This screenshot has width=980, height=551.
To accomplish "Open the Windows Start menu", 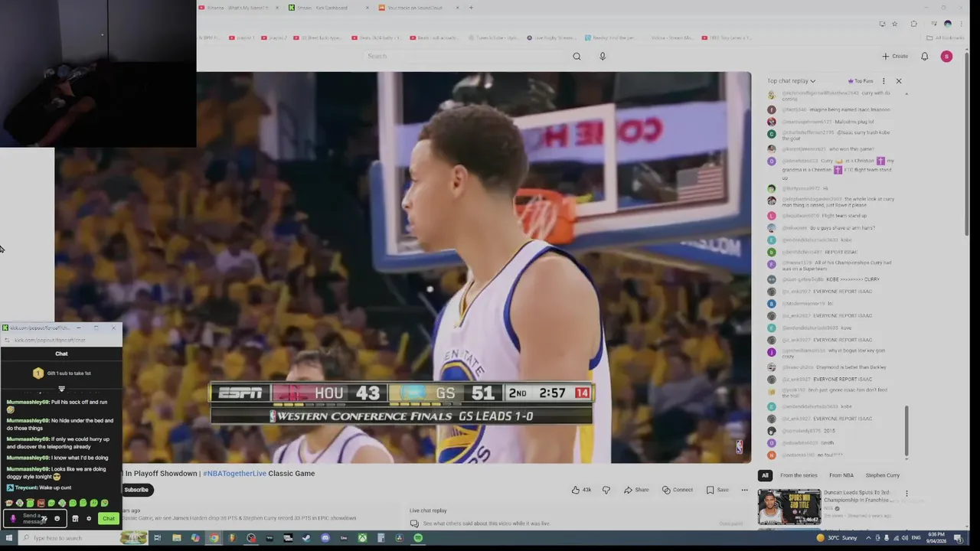I will (9, 538).
